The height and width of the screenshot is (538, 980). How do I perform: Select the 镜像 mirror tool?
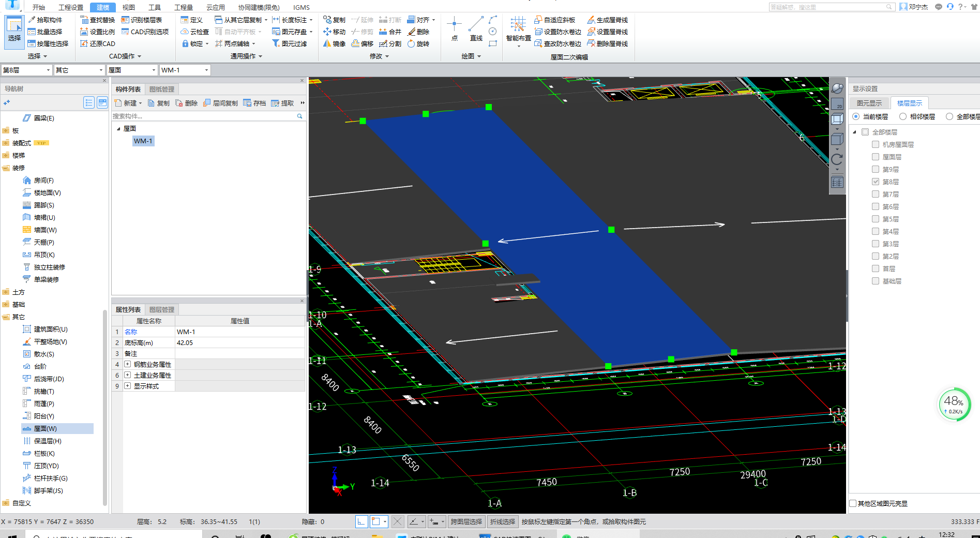335,43
